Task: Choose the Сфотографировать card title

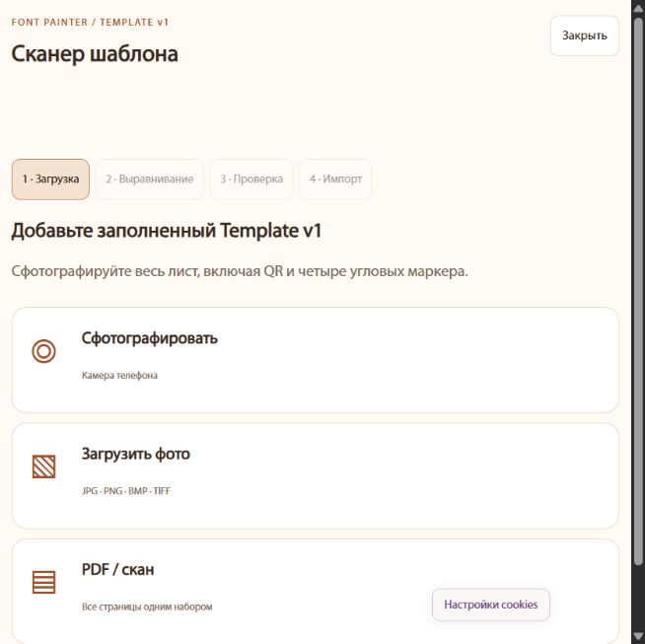Action: click(x=149, y=338)
